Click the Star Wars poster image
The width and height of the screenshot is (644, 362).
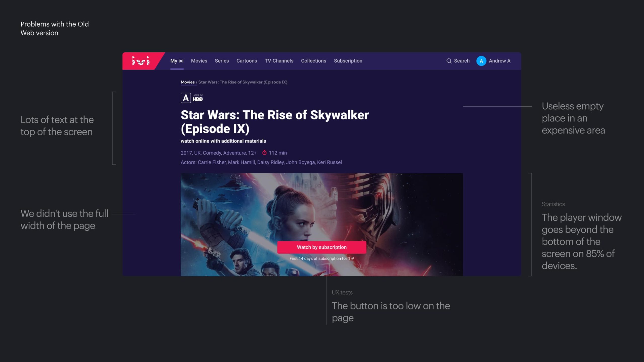321,224
